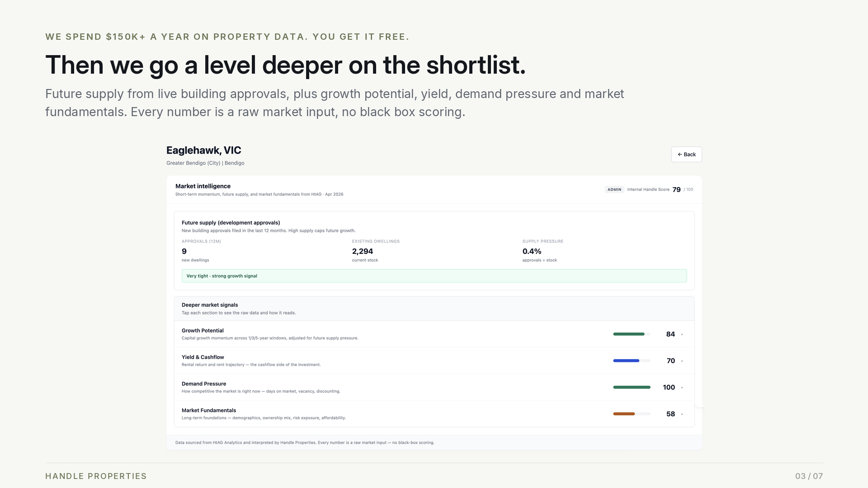Click the Demand Pressure full progress bar
Screen dimensions: 868x488
click(x=632, y=387)
